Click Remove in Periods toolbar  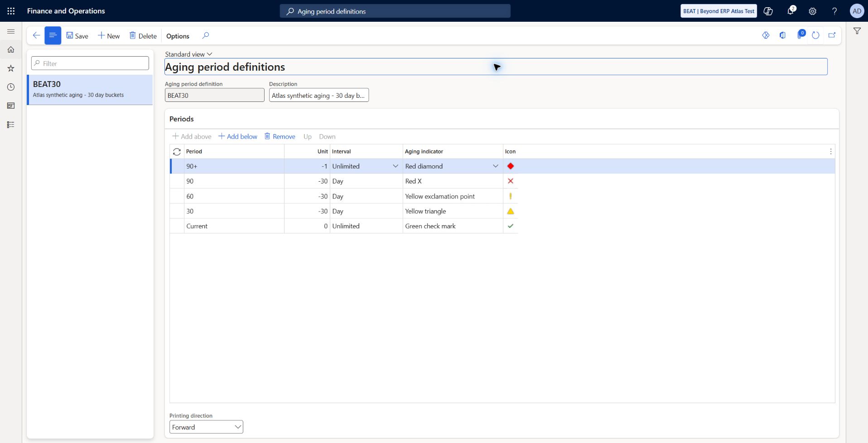[x=280, y=136]
